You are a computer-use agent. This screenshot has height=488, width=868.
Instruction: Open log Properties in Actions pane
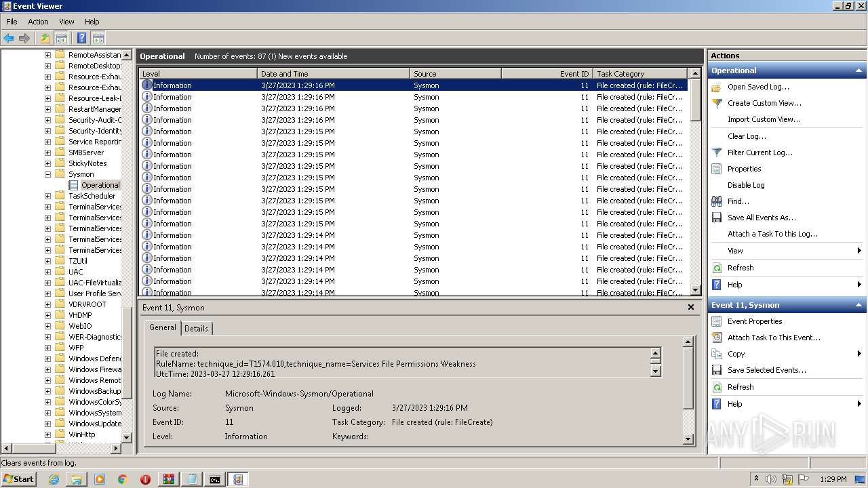pos(744,169)
